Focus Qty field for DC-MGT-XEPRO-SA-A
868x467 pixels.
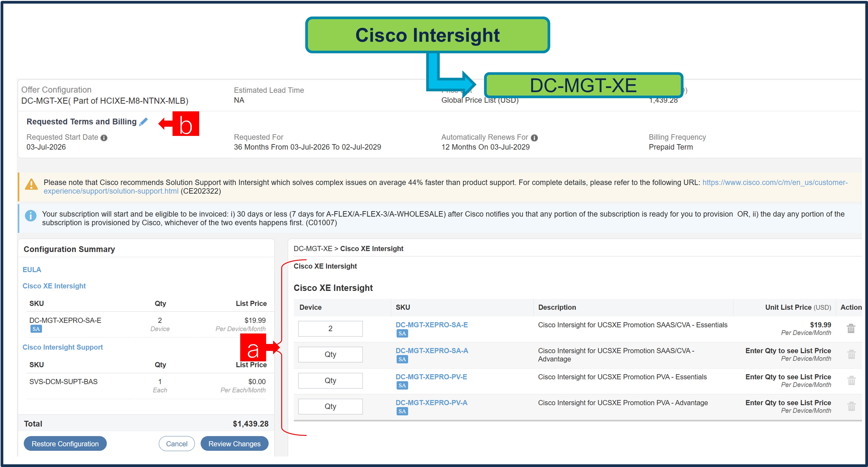330,354
